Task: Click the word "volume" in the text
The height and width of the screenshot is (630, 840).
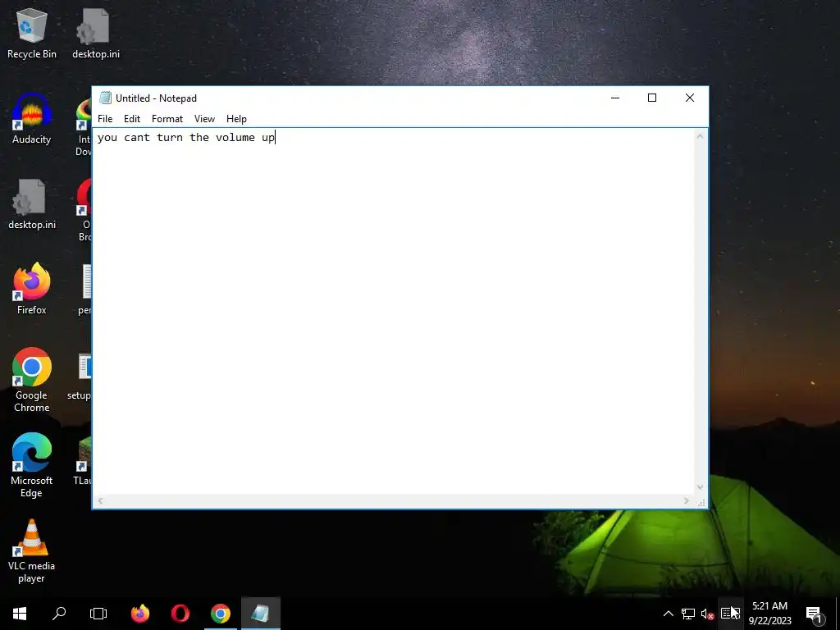Action: 235,138
